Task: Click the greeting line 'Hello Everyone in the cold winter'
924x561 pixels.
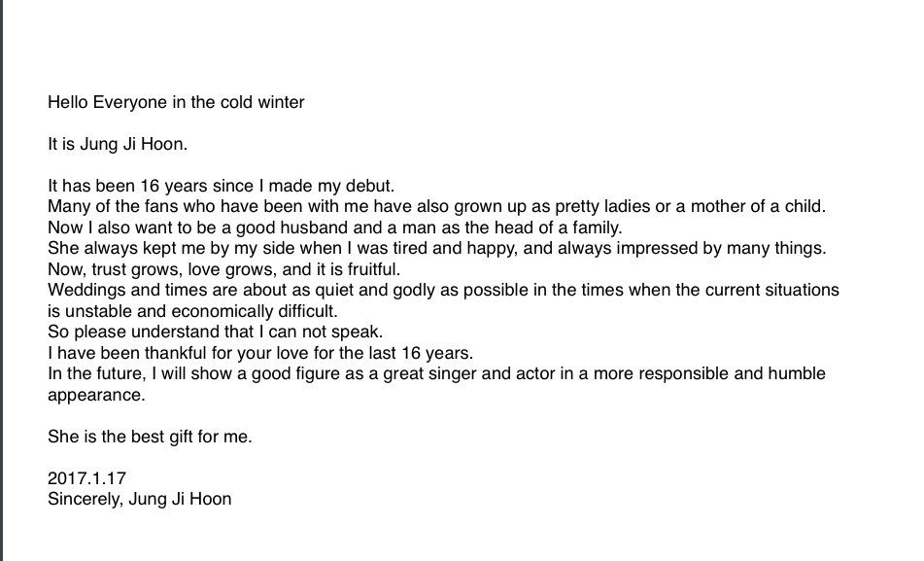Action: pos(176,103)
